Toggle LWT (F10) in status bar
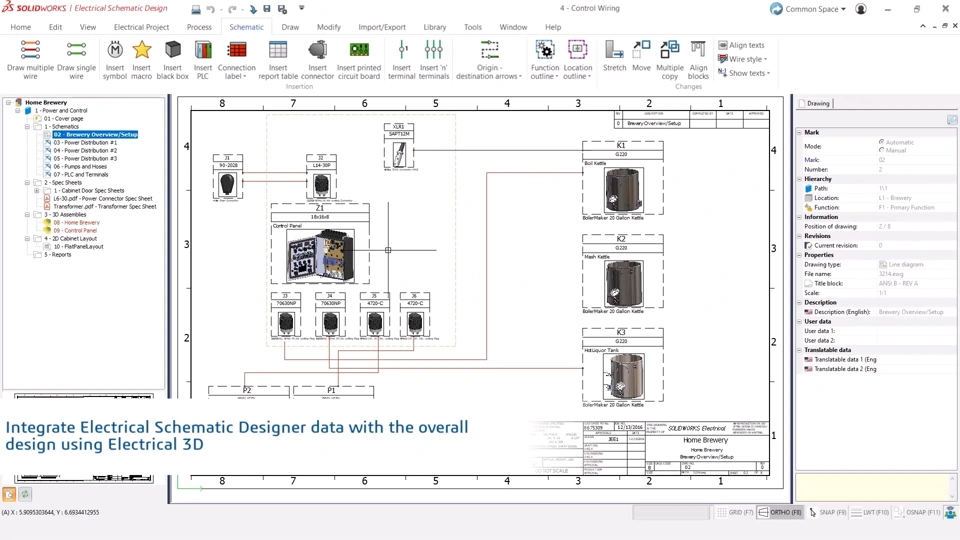 tap(870, 512)
